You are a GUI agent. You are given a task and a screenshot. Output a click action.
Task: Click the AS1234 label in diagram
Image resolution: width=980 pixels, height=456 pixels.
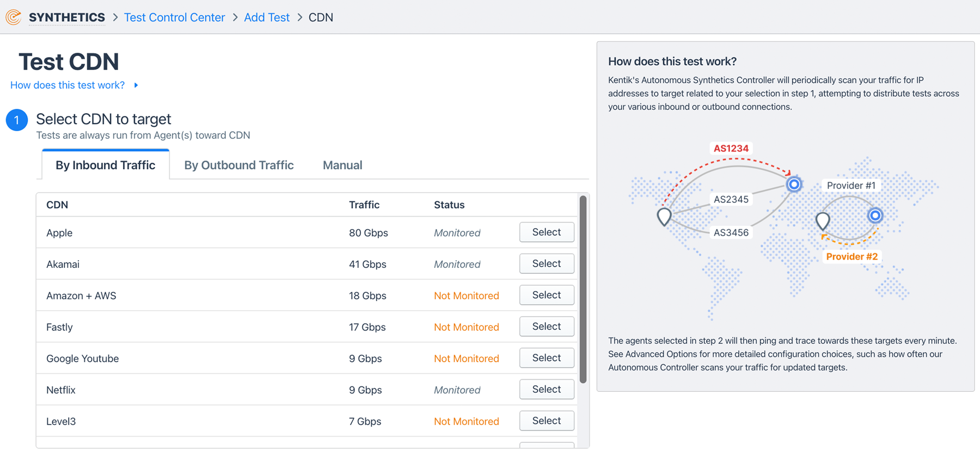[x=731, y=149]
